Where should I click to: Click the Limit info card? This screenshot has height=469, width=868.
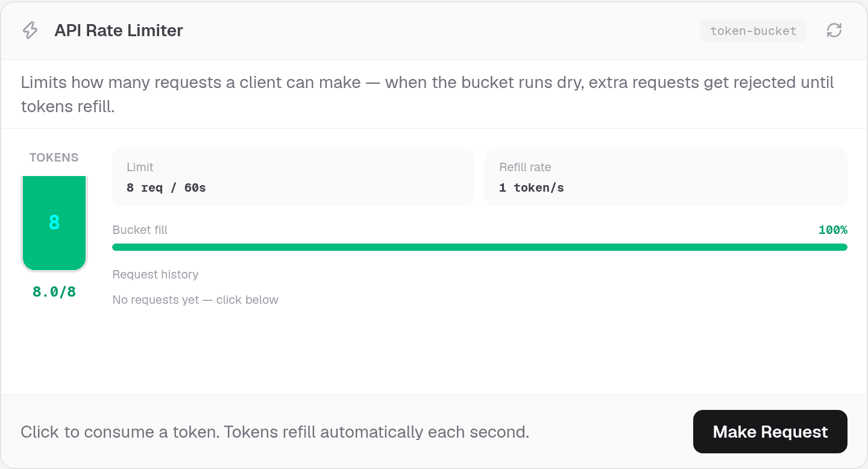[294, 177]
